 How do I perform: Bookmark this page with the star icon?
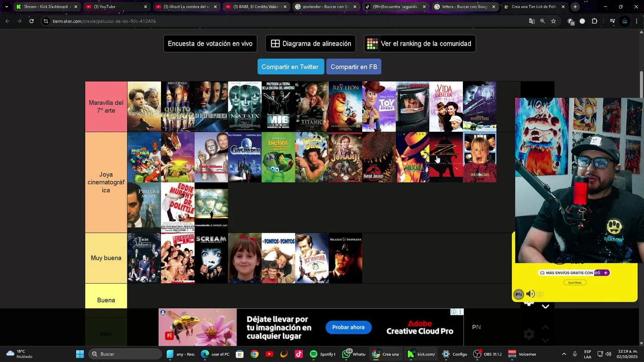[553, 21]
